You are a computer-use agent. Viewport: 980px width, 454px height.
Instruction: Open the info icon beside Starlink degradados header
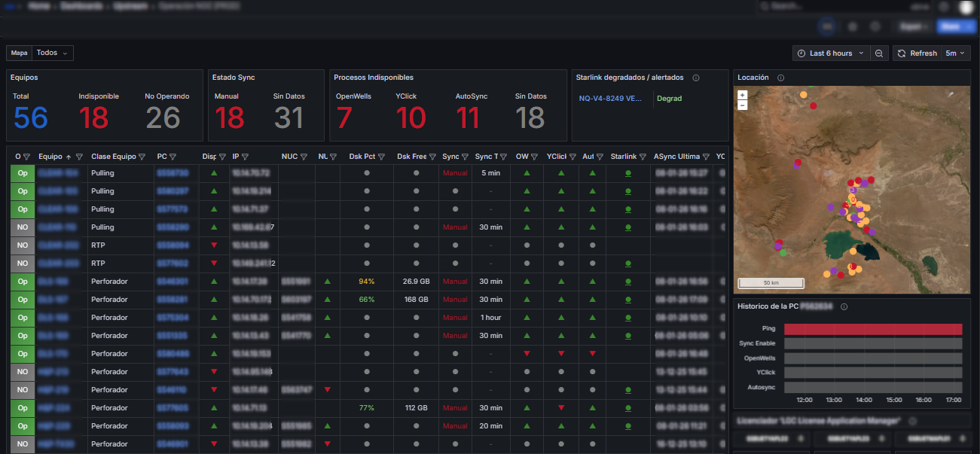(697, 77)
